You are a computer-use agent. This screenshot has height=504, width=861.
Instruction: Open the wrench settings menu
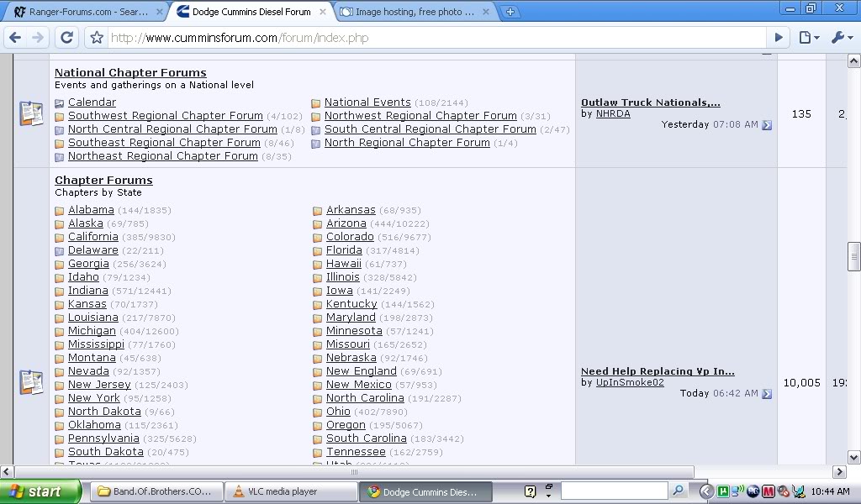coord(843,37)
